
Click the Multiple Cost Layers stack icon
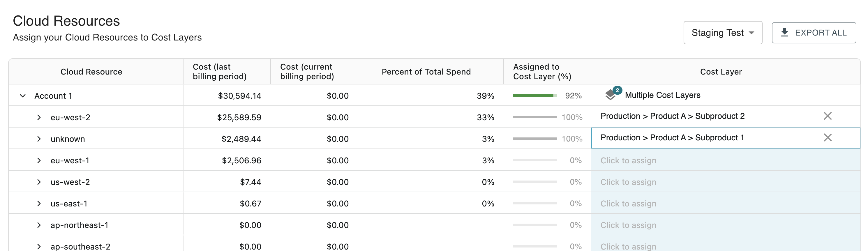pos(611,95)
